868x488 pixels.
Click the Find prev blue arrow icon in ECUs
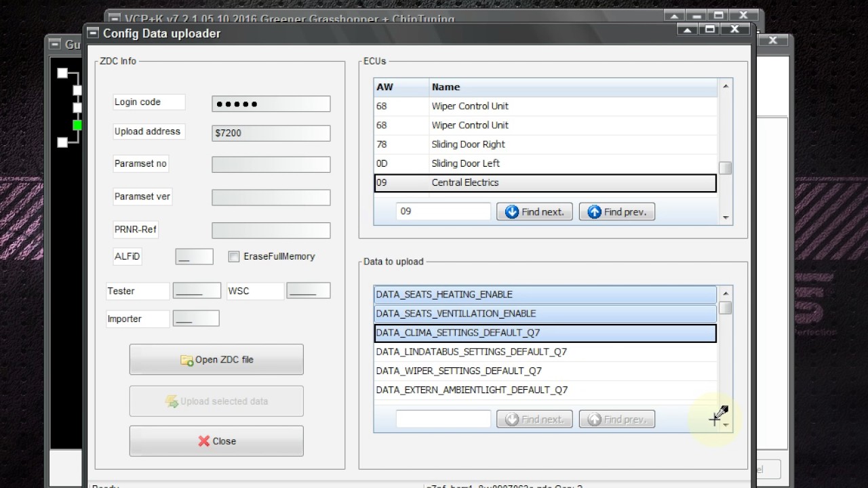coord(595,212)
